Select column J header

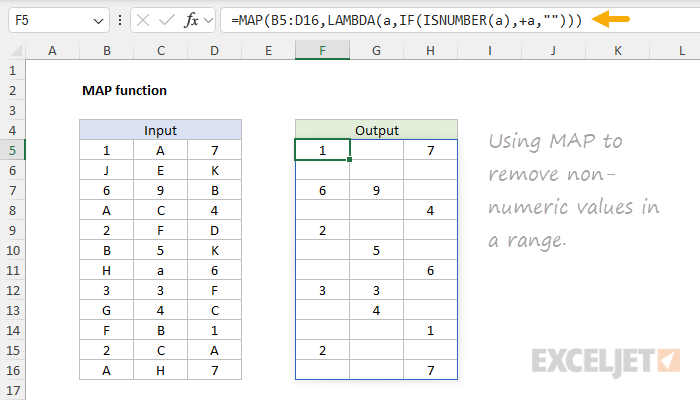[x=554, y=50]
